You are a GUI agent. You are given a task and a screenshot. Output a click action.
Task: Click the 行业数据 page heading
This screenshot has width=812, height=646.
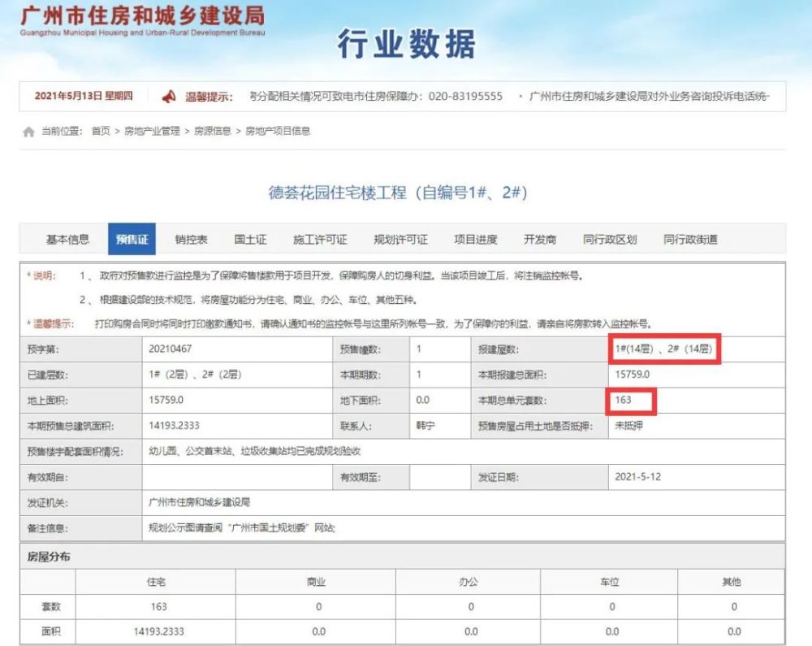click(x=406, y=45)
